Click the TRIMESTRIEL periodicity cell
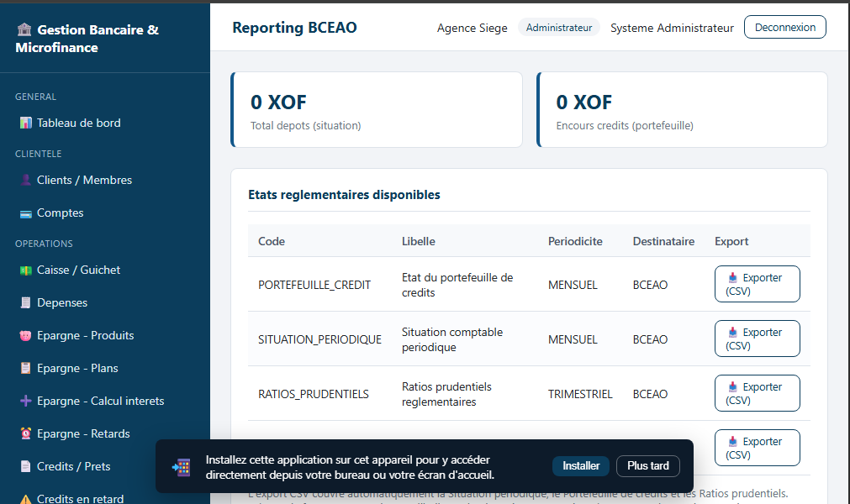 coord(580,394)
